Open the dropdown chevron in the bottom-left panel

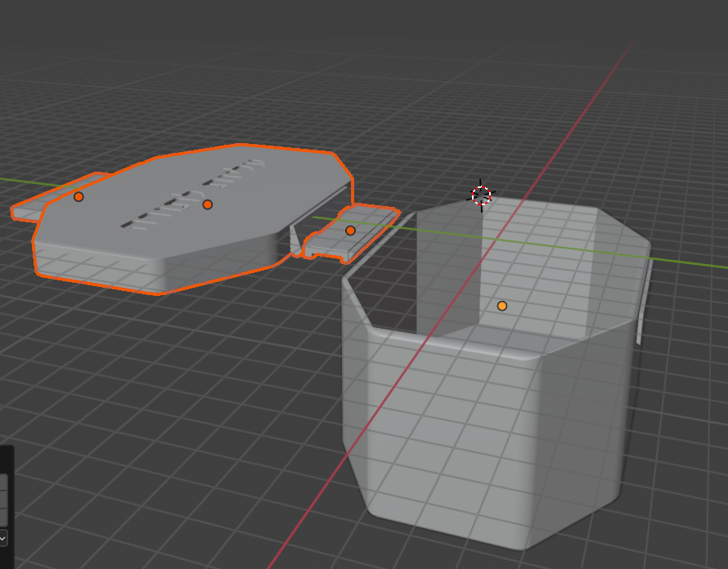point(2,539)
